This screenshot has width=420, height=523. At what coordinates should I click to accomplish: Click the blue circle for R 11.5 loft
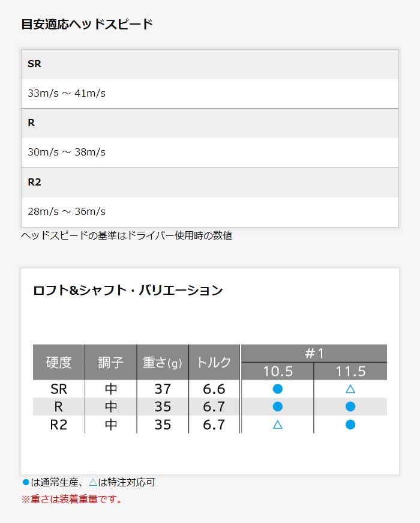click(x=350, y=407)
